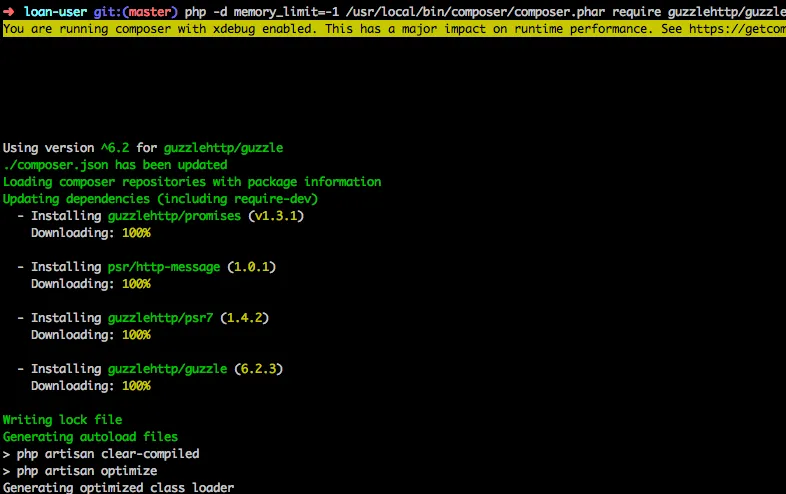Click the 100% under guzzlehttp/guzzle 6.2.3

click(x=136, y=386)
